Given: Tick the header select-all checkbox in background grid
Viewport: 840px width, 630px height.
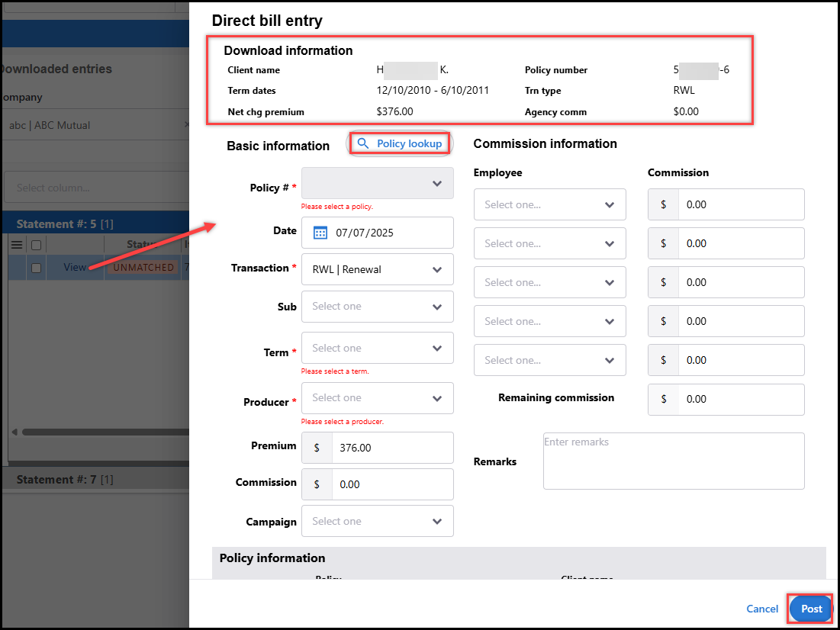Looking at the screenshot, I should [x=36, y=245].
